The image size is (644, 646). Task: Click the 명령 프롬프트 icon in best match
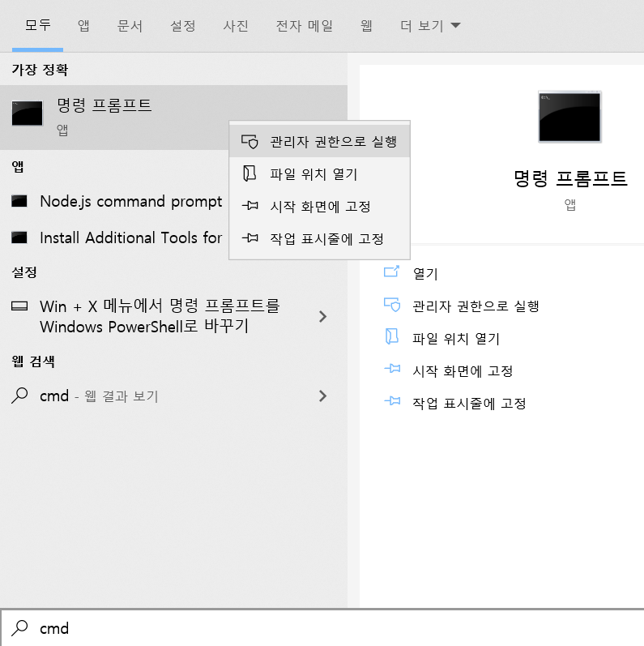[28, 113]
